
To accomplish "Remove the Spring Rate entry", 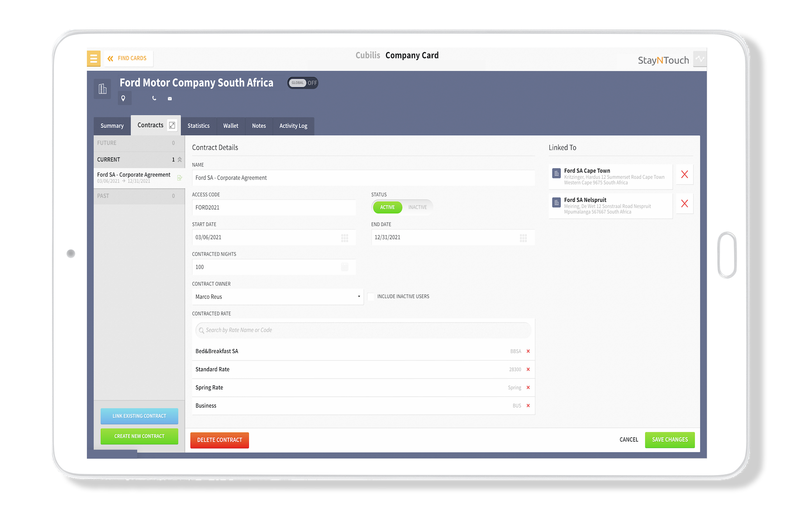I will click(x=528, y=388).
